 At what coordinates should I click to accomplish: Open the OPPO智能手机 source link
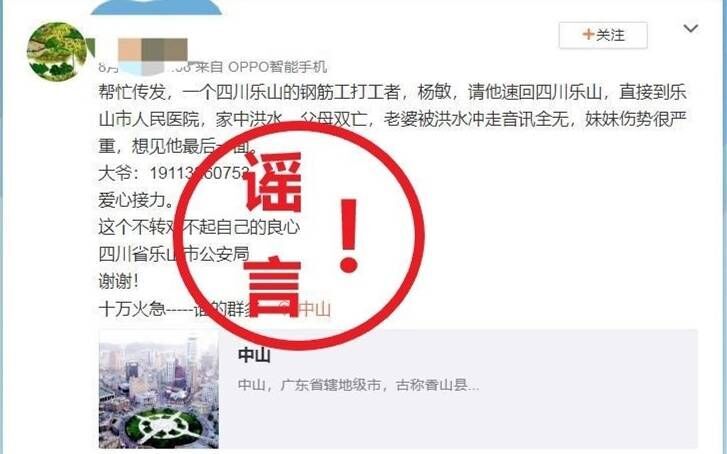[x=278, y=67]
